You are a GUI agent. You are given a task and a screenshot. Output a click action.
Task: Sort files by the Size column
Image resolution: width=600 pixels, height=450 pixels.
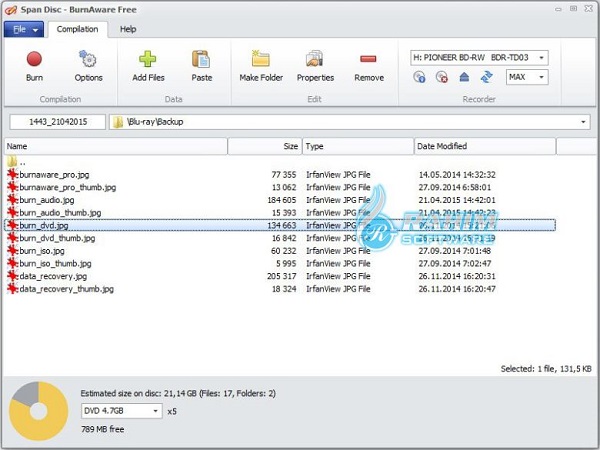tap(265, 146)
